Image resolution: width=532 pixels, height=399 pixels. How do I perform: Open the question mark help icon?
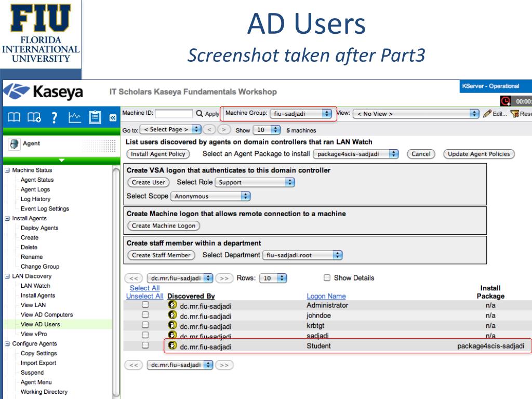[x=54, y=117]
